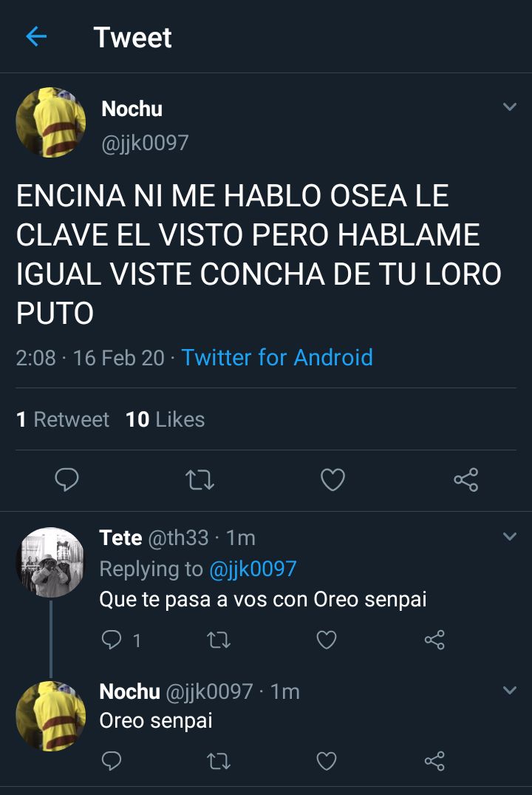The width and height of the screenshot is (532, 795).
Task: Open chevron menu on Tete's reply
Action: 510,536
